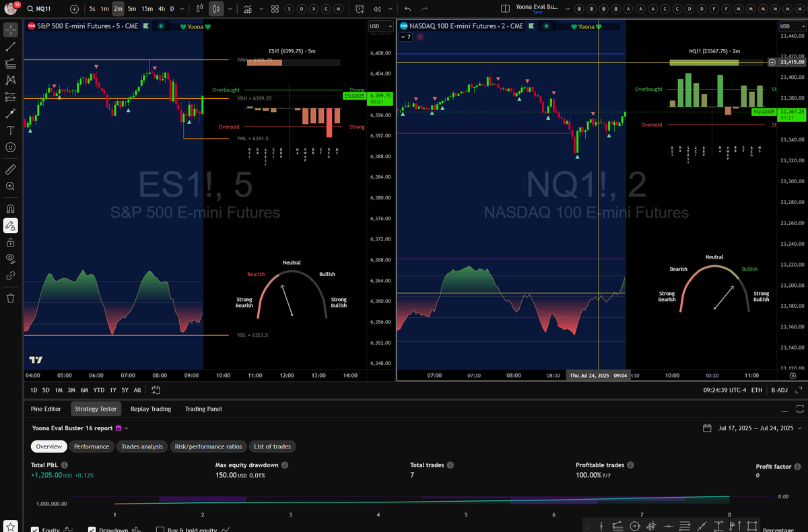Image resolution: width=808 pixels, height=532 pixels.
Task: Switch to 1m timeframe
Action: pos(105,9)
